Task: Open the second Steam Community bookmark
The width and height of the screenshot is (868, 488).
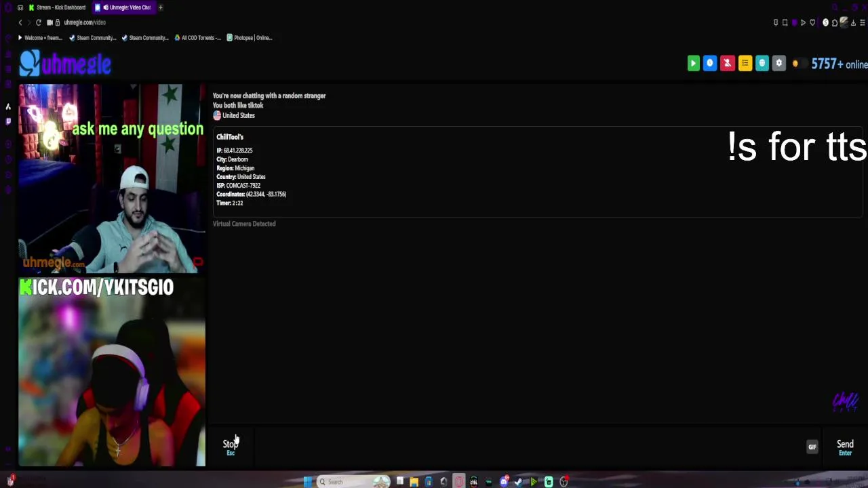Action: coord(145,38)
